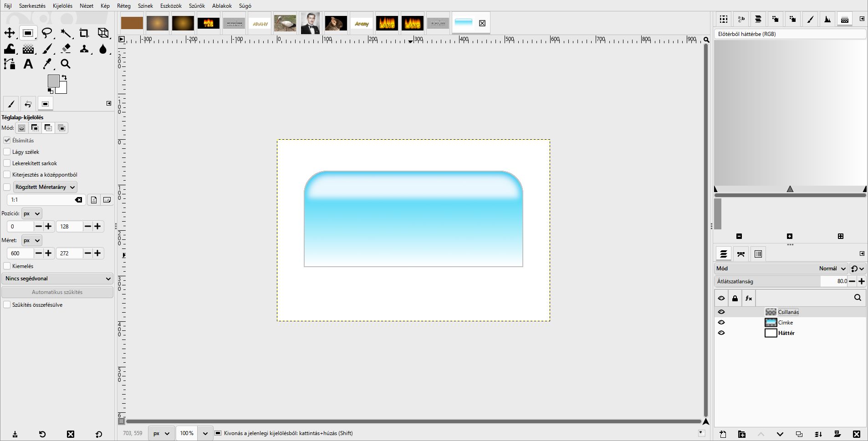Open the stork image thumbnail tab

(x=285, y=23)
